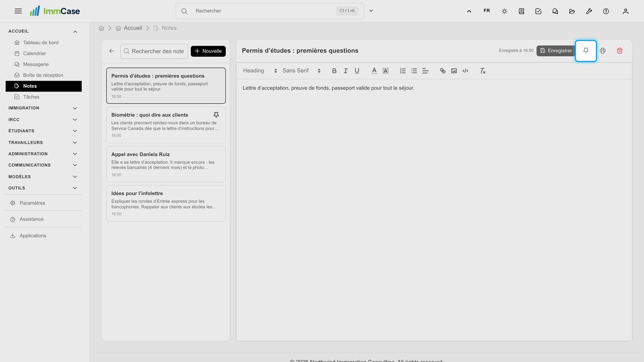The image size is (644, 362).
Task: Toggle italic formatting in editor toolbar
Action: [345, 71]
